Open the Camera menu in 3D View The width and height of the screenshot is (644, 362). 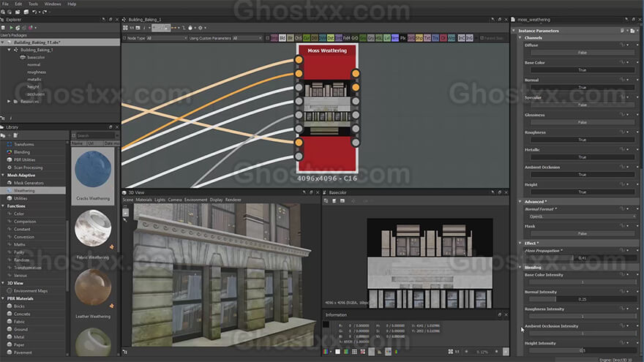(x=175, y=200)
